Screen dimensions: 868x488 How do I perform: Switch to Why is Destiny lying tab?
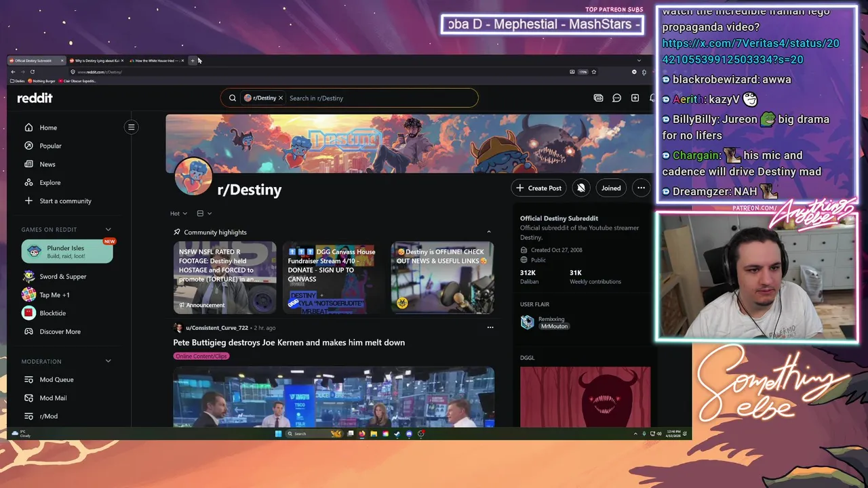point(96,60)
